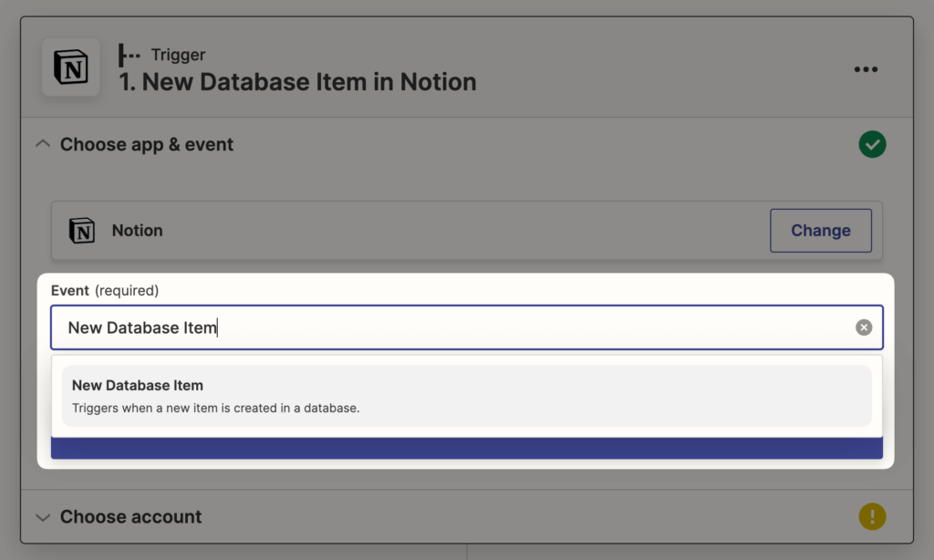Open the three-dot step options menu
The image size is (934, 560).
866,69
